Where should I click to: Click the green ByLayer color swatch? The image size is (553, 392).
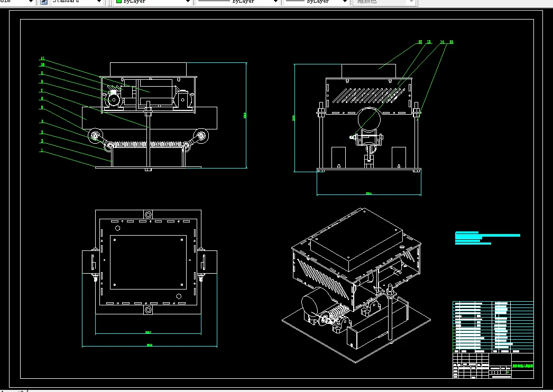pos(119,2)
